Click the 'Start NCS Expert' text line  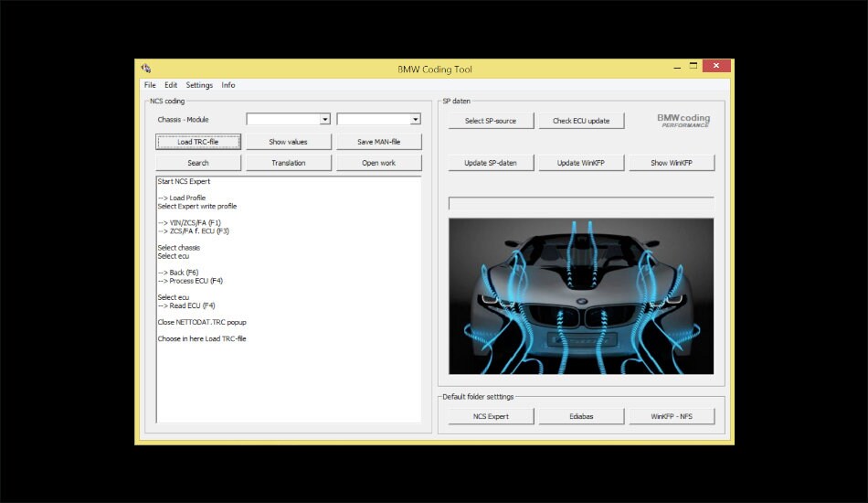click(184, 181)
